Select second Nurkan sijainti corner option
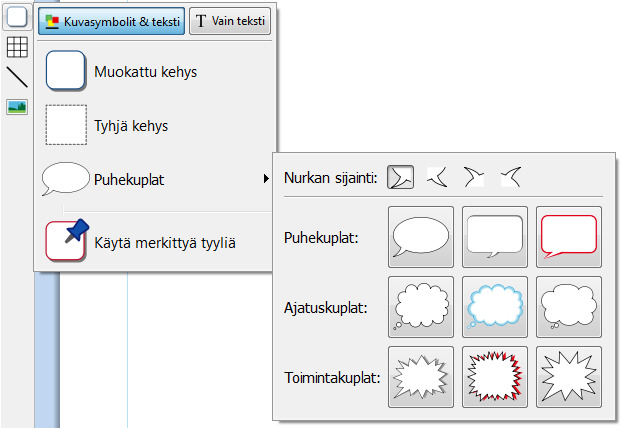This screenshot has width=622, height=428. pos(437,177)
